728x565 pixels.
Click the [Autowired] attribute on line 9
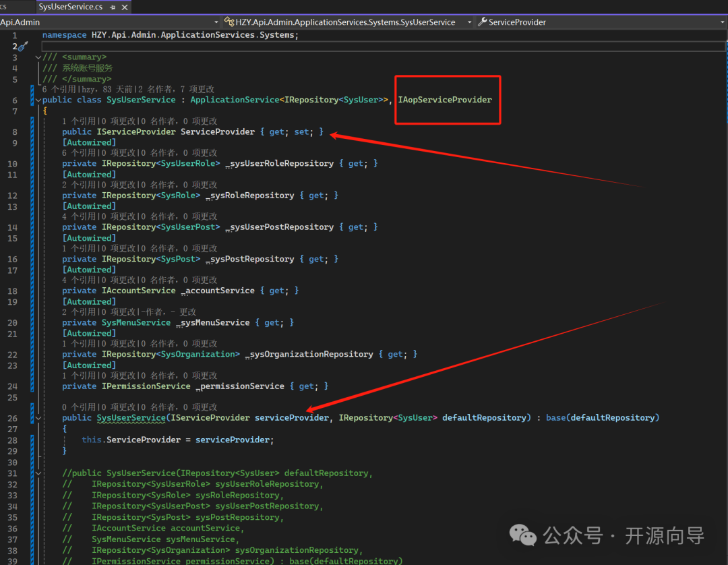pos(89,142)
